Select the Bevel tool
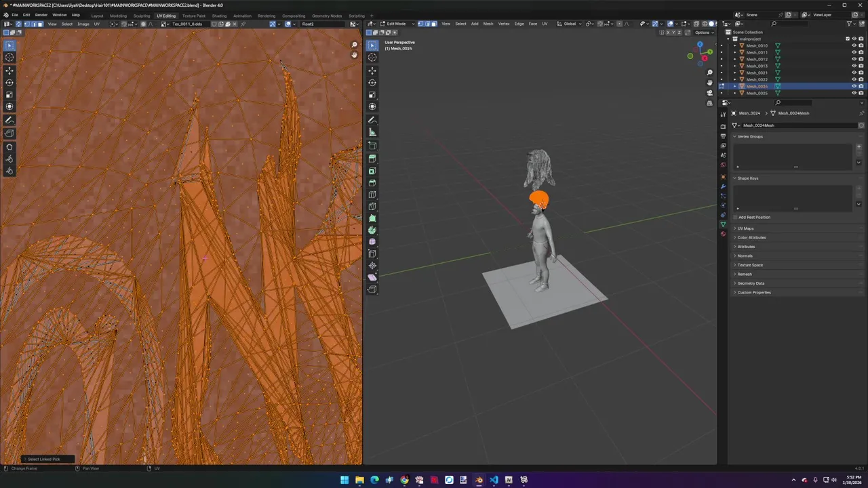868x488 pixels. [x=372, y=183]
